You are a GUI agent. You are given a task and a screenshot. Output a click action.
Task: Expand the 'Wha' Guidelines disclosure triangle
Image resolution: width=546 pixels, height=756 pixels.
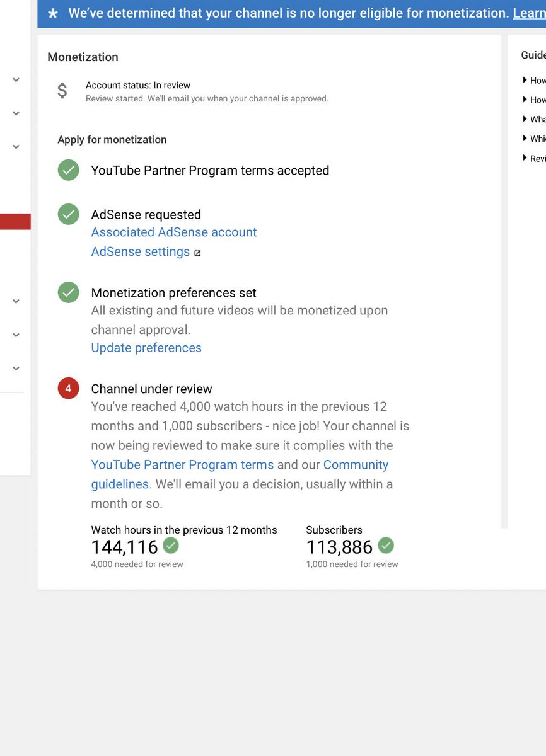(x=525, y=119)
